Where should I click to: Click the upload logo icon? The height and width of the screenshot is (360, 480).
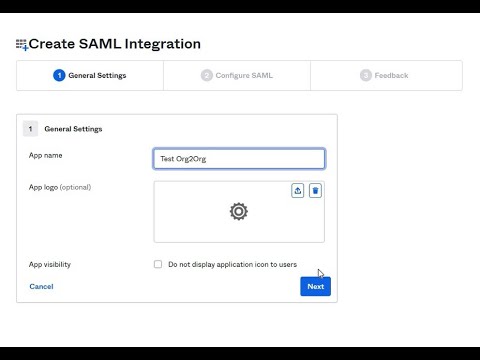coord(297,191)
